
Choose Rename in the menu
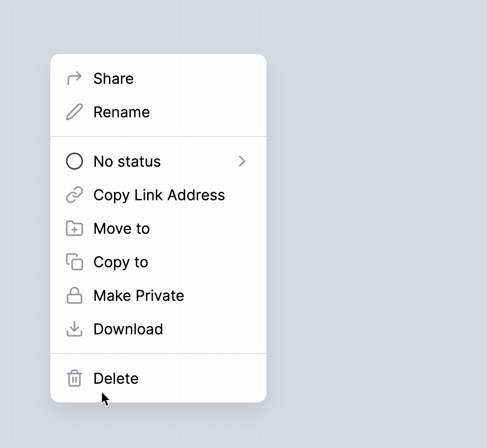click(158, 112)
